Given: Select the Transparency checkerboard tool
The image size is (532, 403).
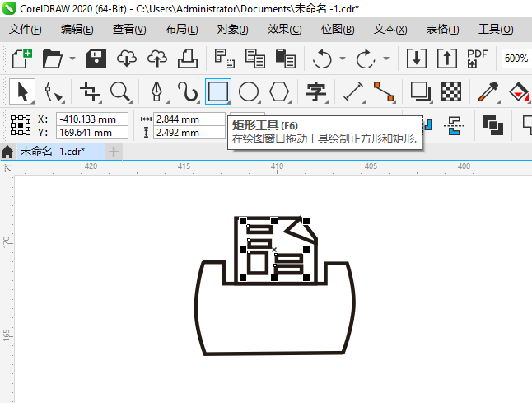Looking at the screenshot, I should [x=451, y=91].
